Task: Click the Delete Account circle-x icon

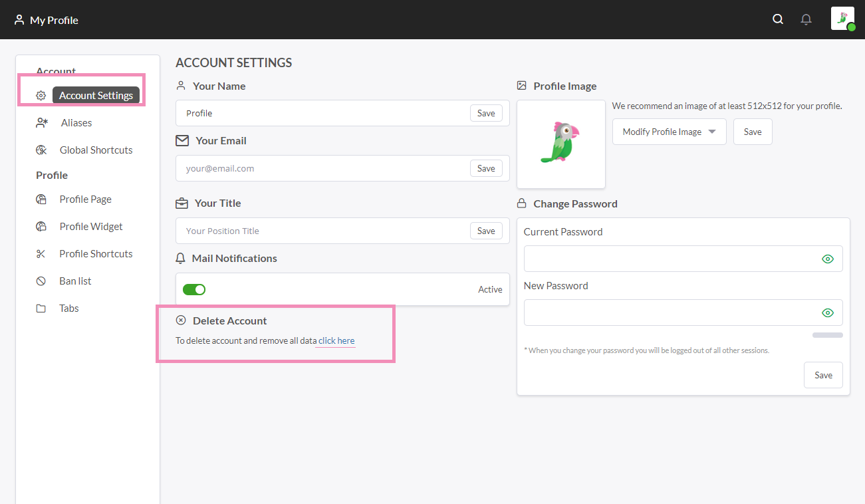Action: click(x=181, y=320)
